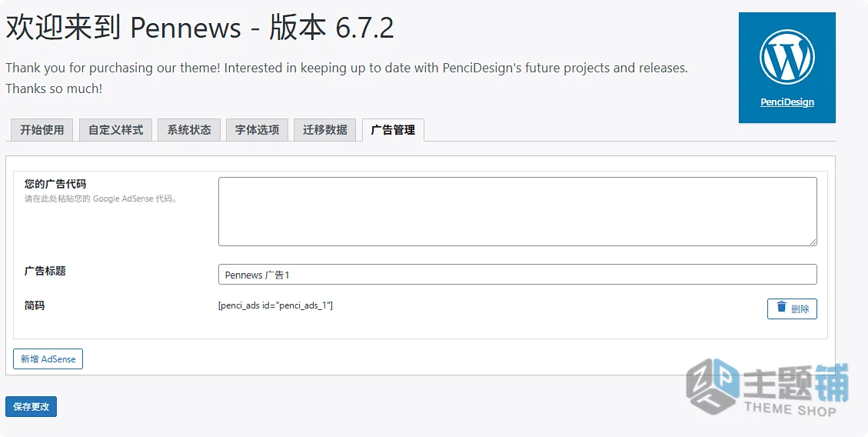Select the 广告管理 tab
This screenshot has width=868, height=437.
coord(393,130)
